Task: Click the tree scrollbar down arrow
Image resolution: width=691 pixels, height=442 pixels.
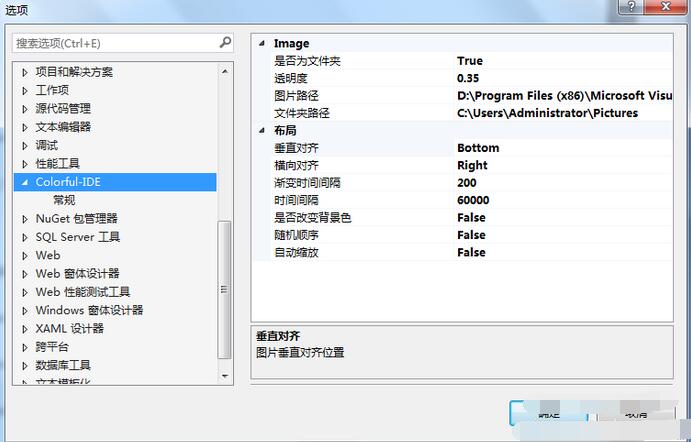Action: coord(225,376)
